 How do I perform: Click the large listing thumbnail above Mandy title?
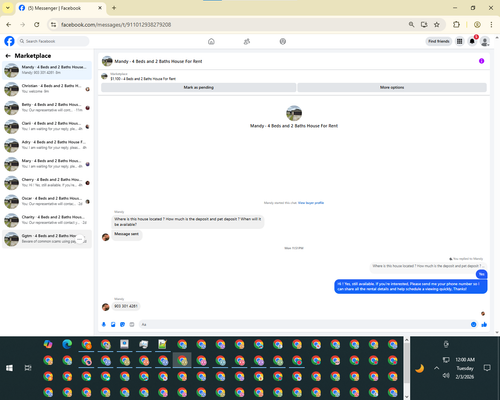tap(294, 113)
